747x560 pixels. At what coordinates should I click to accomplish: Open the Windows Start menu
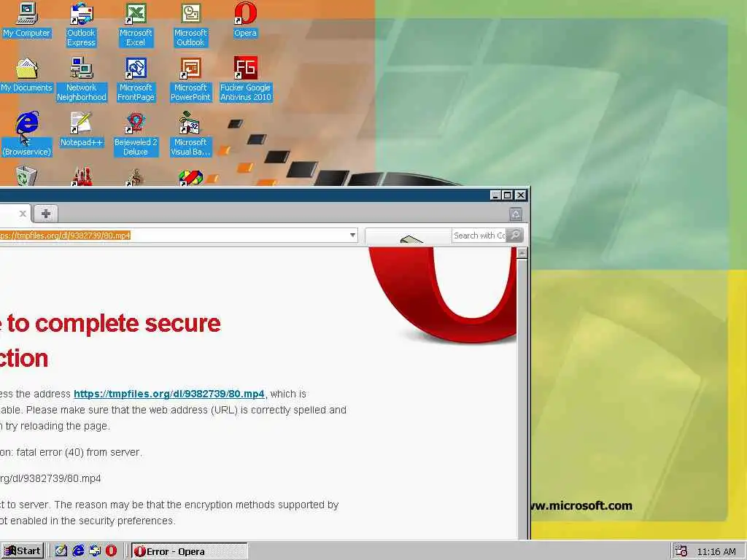(x=23, y=551)
